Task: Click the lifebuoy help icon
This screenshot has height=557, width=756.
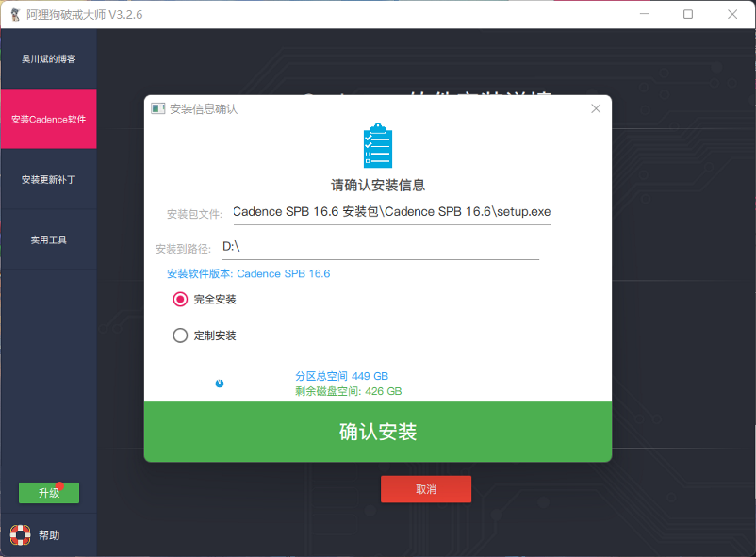Action: point(20,534)
